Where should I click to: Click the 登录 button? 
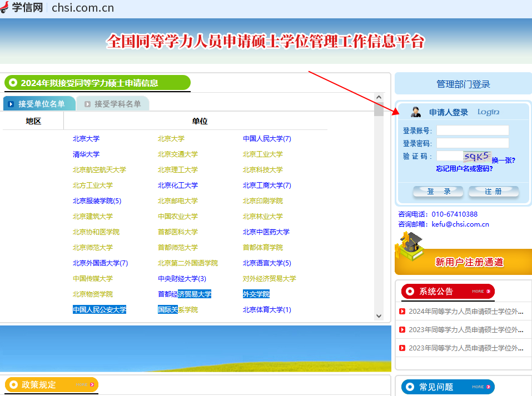point(438,192)
